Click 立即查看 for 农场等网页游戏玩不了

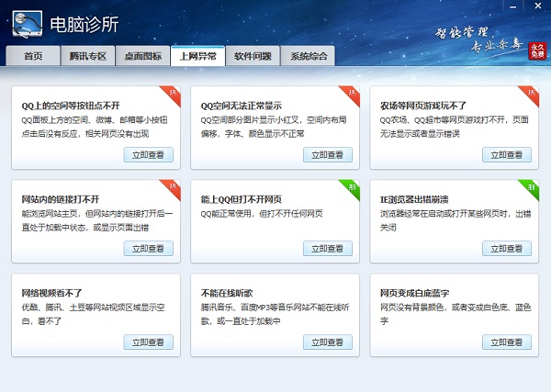coord(507,155)
